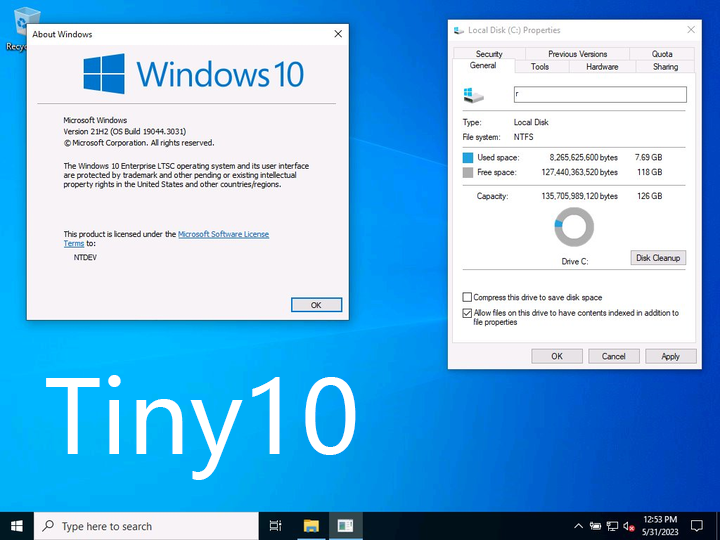Click the NTDEV licensee name
The height and width of the screenshot is (540, 720).
85,258
